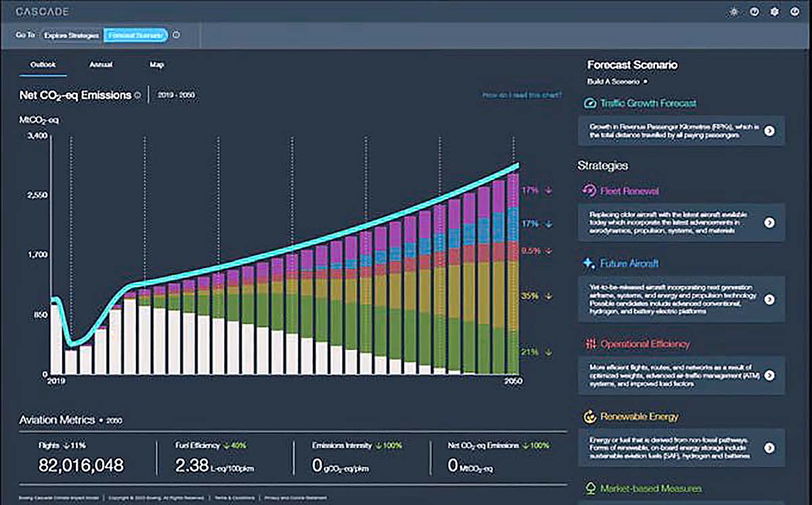Image resolution: width=812 pixels, height=505 pixels.
Task: Select the Forecast Scenario pill
Action: (x=135, y=35)
